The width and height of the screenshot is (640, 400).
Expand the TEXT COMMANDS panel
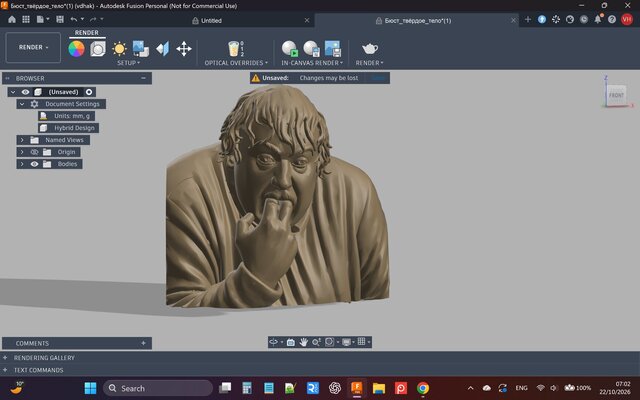point(5,370)
